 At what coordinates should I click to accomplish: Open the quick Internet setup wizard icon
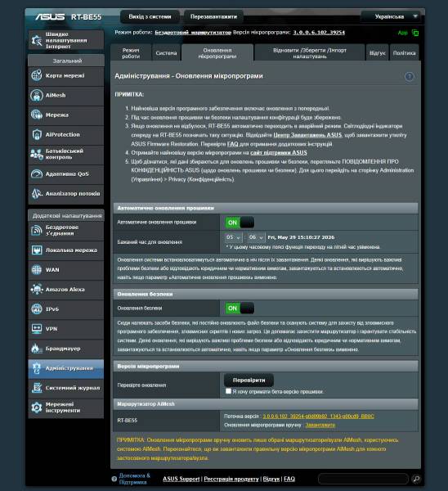(x=37, y=40)
